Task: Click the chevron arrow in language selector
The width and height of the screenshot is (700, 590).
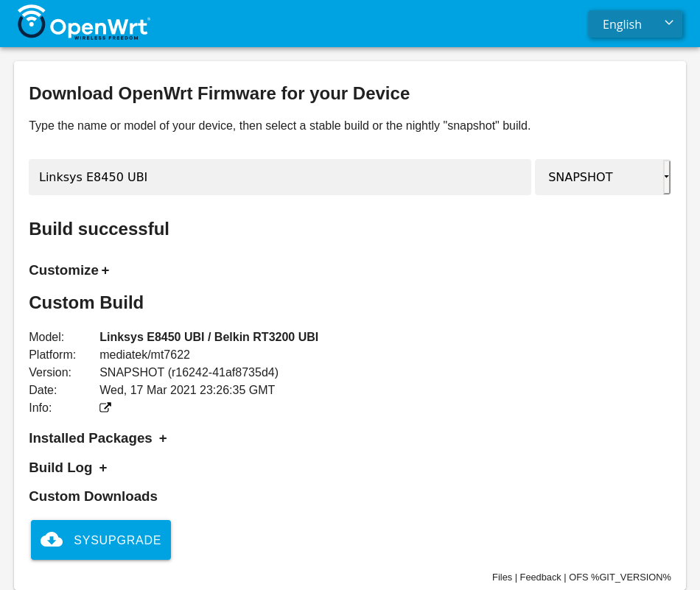Action: pos(668,23)
